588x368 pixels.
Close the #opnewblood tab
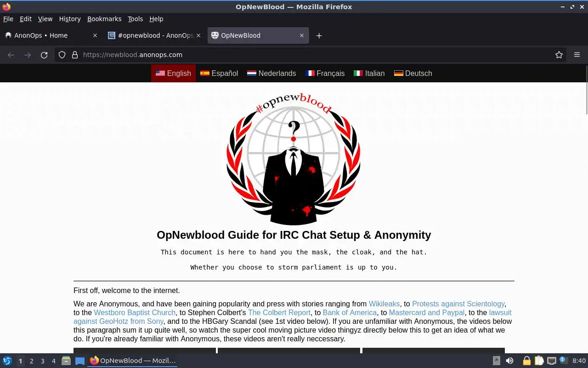coord(198,35)
